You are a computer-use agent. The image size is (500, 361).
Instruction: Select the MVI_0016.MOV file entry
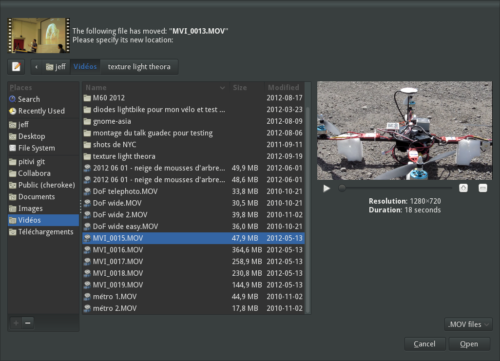[193, 250]
